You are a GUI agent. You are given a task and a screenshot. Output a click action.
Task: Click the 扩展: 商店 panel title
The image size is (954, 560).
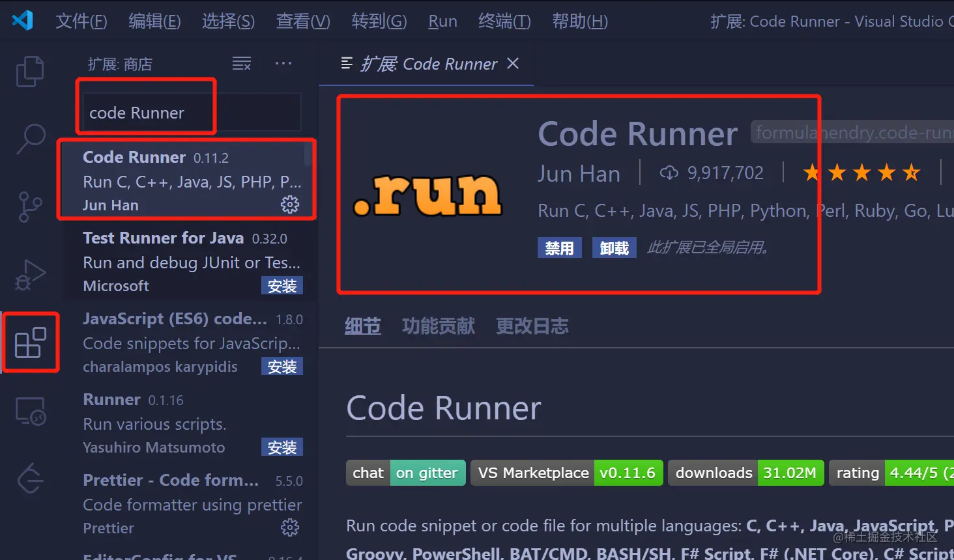click(120, 64)
